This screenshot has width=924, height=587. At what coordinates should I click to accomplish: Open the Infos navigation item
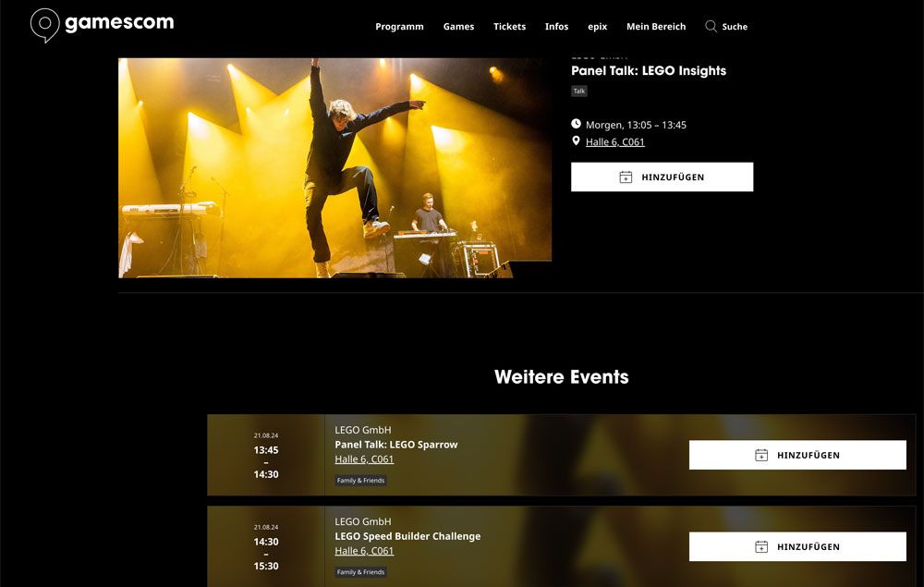556,27
